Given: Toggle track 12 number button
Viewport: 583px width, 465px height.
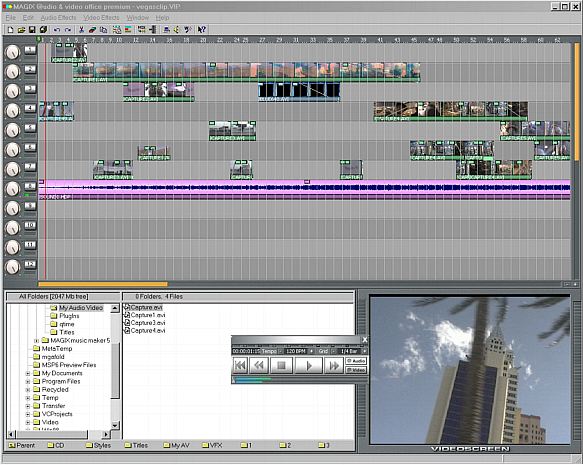Looking at the screenshot, I should [30, 265].
